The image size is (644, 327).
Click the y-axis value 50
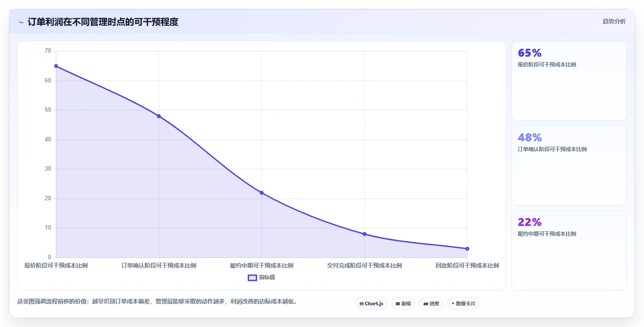point(48,110)
